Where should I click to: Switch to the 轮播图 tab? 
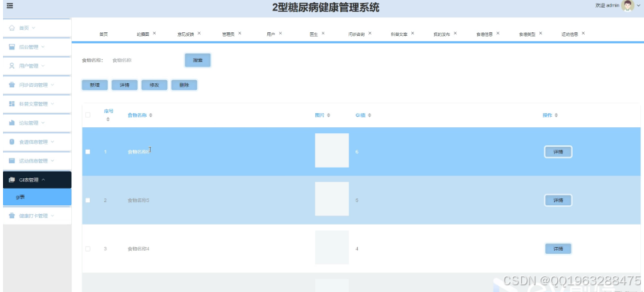click(143, 34)
